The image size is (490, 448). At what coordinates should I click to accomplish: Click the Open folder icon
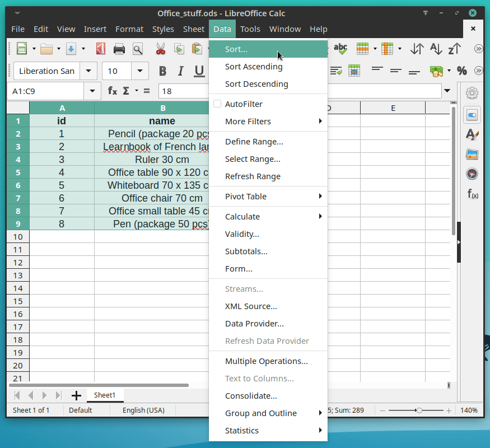click(x=46, y=49)
